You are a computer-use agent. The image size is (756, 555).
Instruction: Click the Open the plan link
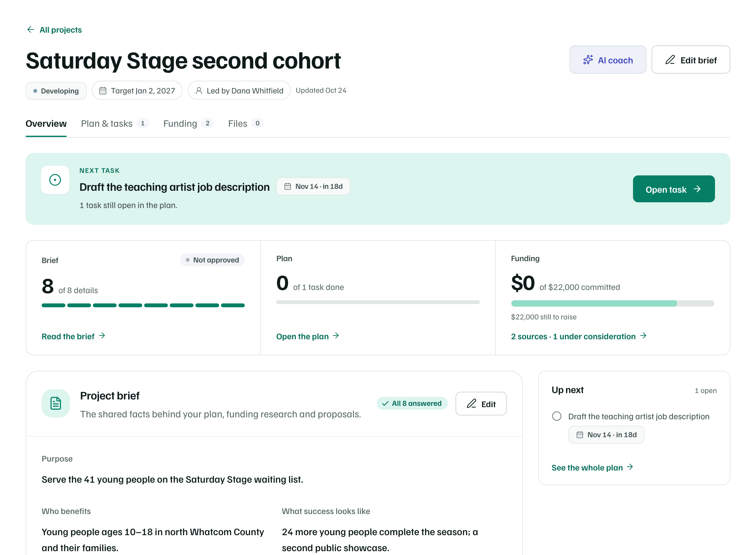(308, 336)
